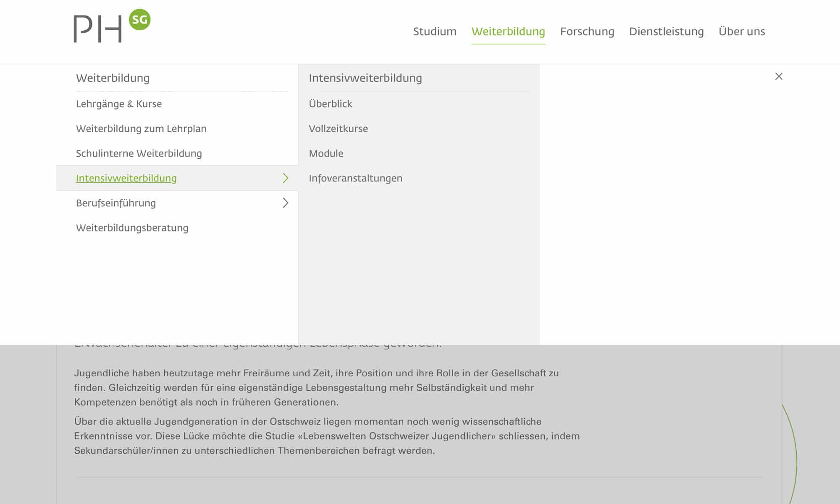Screen dimensions: 840x504
Task: Open Infoveranstaltungen page
Action: (355, 178)
